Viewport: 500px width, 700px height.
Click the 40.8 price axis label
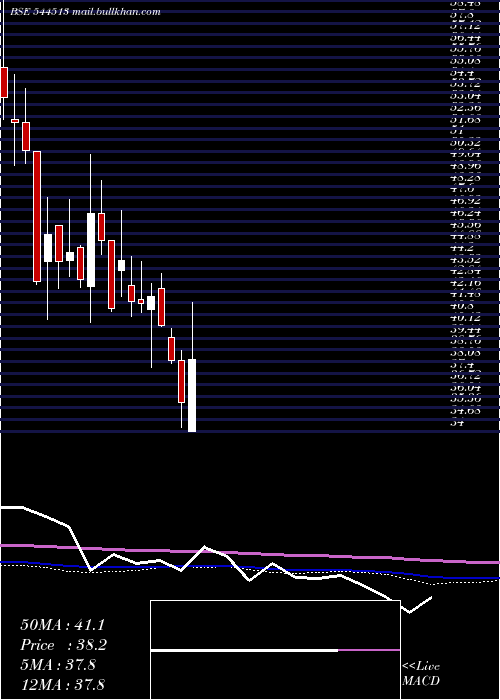462,307
